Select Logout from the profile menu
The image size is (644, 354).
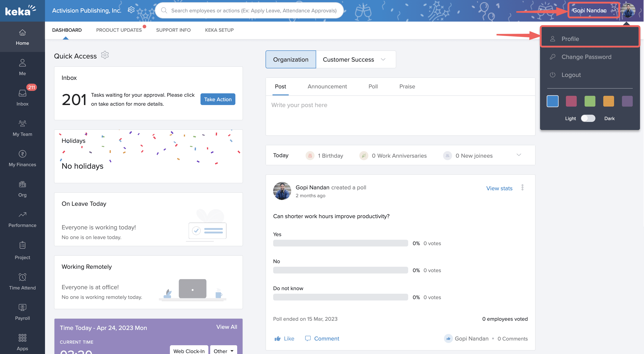pos(571,75)
